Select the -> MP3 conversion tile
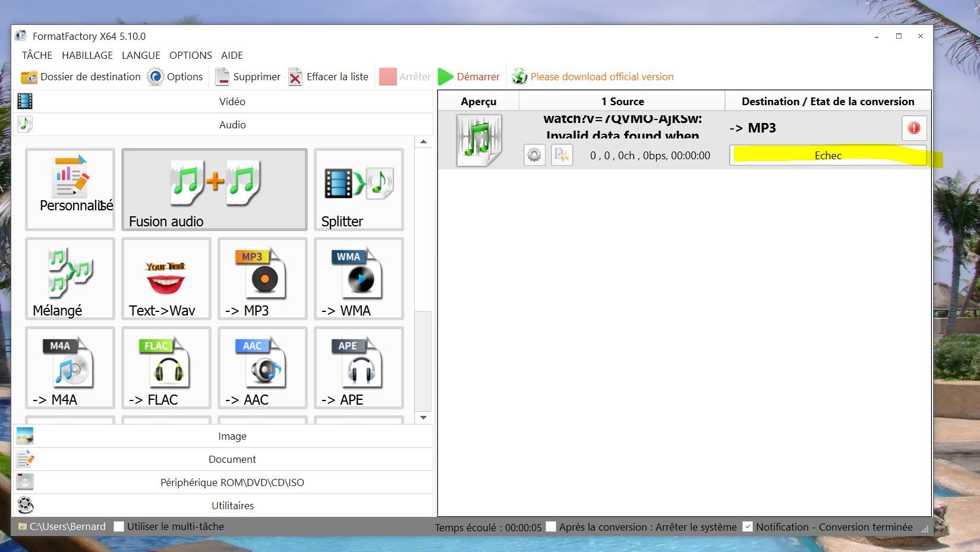Image resolution: width=980 pixels, height=552 pixels. pos(263,279)
